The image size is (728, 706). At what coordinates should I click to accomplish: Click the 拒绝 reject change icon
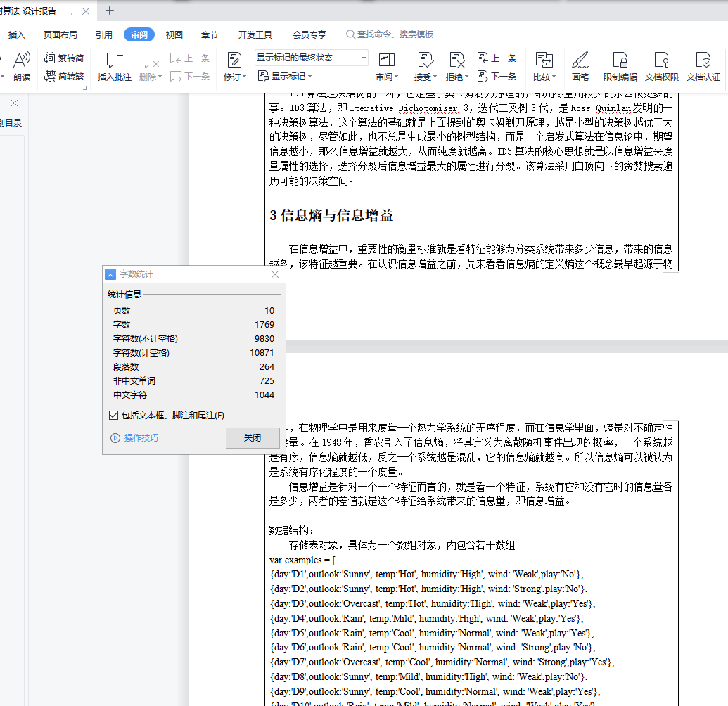(457, 60)
